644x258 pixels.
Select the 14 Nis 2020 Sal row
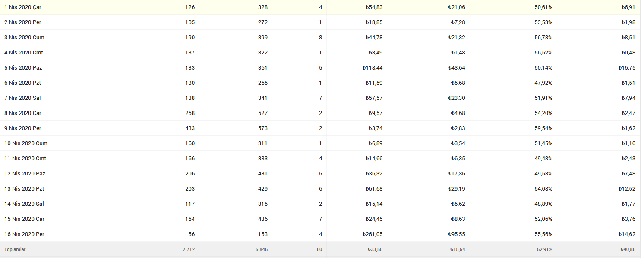(320, 204)
